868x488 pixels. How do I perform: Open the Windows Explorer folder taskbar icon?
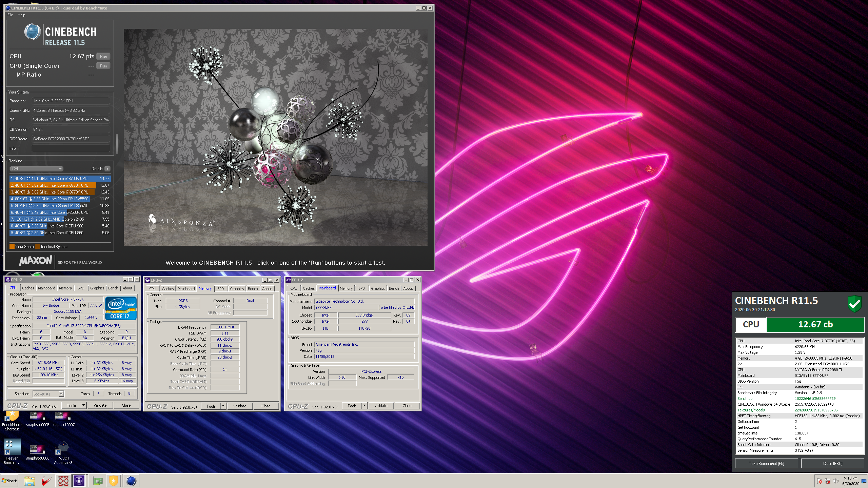point(29,481)
